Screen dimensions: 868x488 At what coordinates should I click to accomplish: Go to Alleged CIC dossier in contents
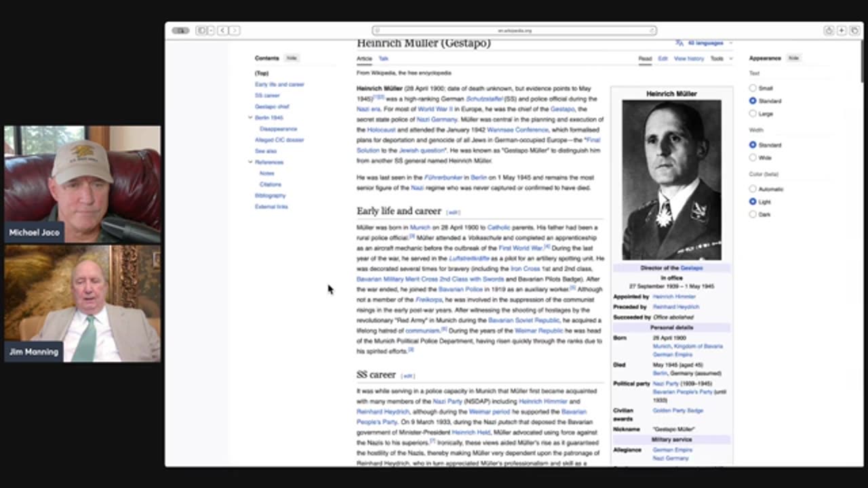279,140
